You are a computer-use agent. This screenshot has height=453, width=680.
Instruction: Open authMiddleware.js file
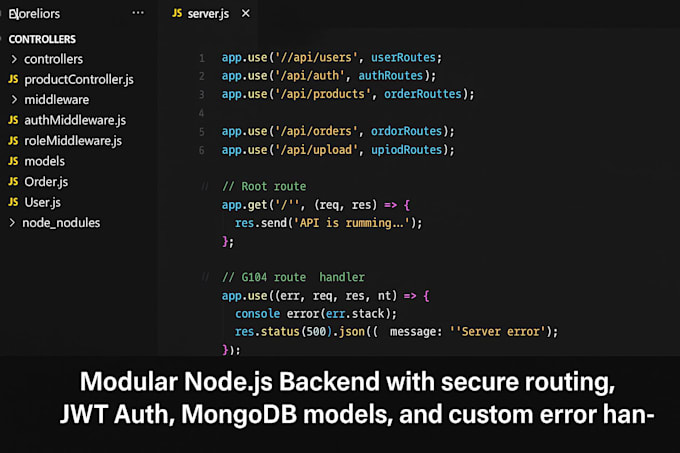point(75,120)
